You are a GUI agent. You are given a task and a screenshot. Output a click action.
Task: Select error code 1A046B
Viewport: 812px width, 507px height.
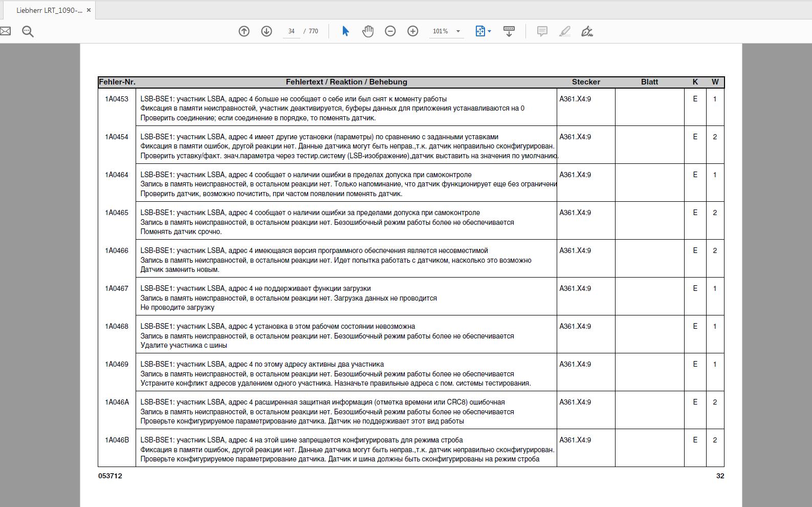(117, 440)
